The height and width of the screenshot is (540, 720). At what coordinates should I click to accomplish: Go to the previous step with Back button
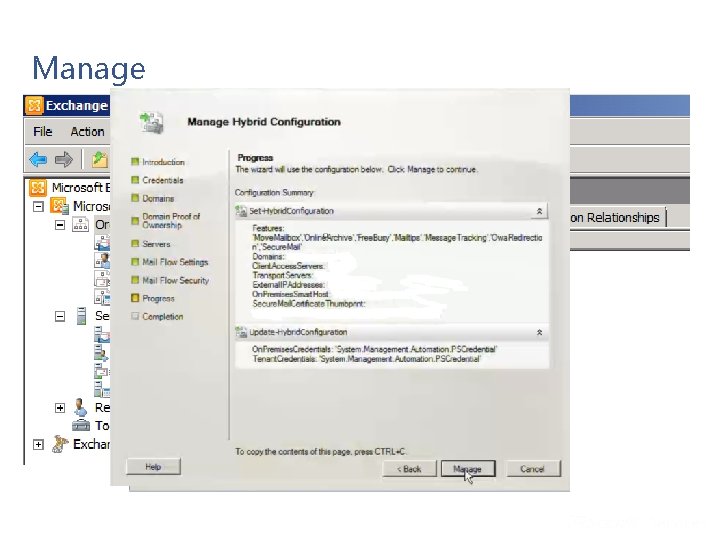click(409, 469)
